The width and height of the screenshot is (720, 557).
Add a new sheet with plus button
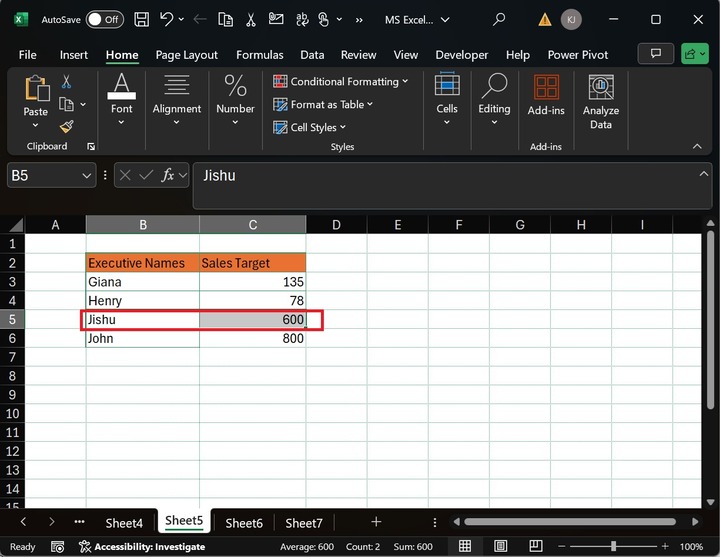pos(376,522)
